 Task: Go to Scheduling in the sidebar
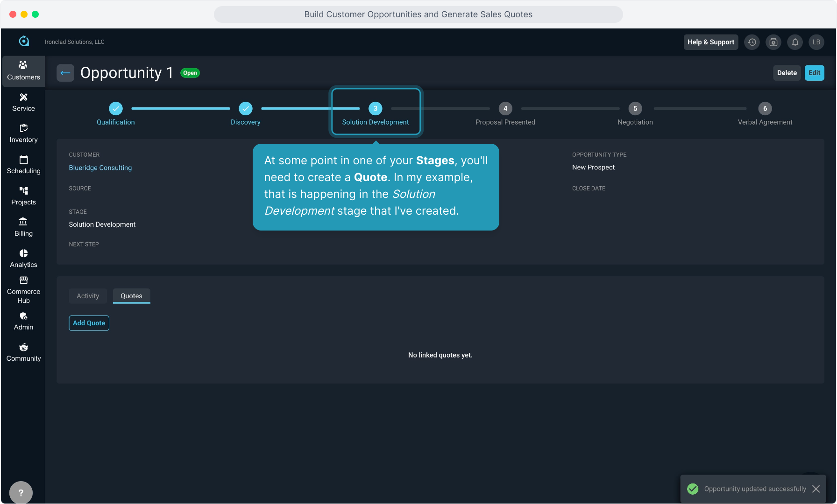pyautogui.click(x=23, y=165)
